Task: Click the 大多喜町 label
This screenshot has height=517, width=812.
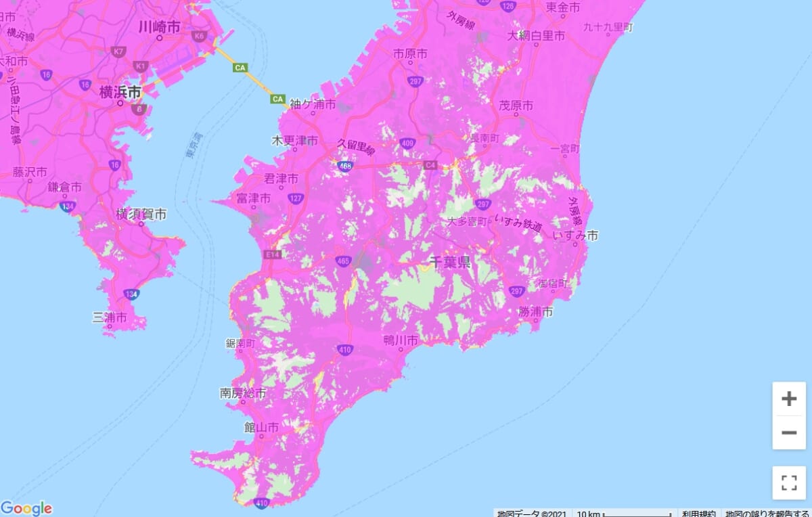Action: (x=467, y=221)
